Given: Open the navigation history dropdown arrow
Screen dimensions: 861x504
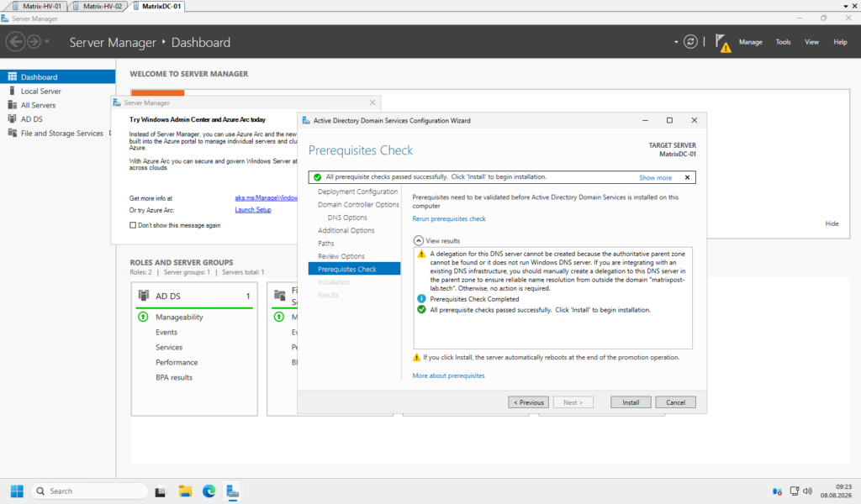Looking at the screenshot, I should [47, 42].
